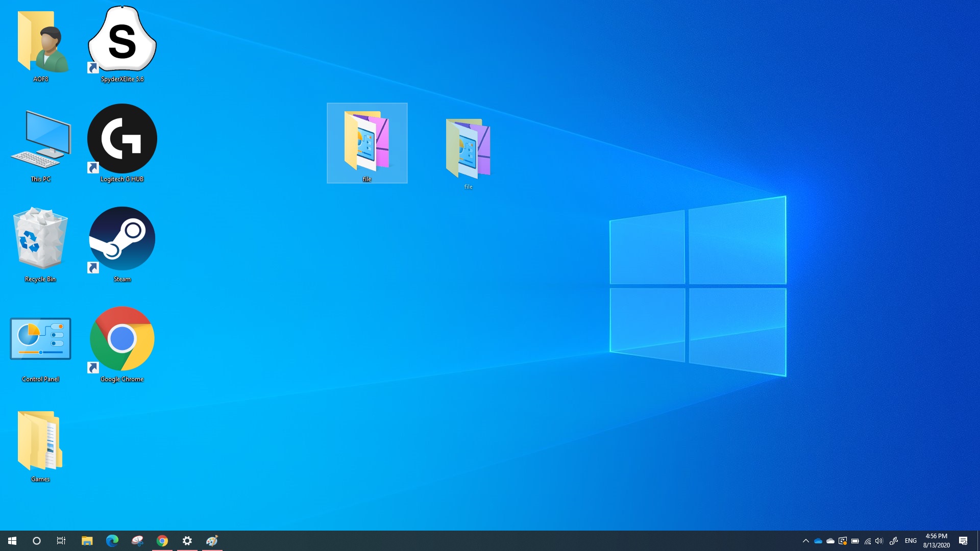980x551 pixels.
Task: Expand the hidden system tray icons
Action: [x=805, y=541]
